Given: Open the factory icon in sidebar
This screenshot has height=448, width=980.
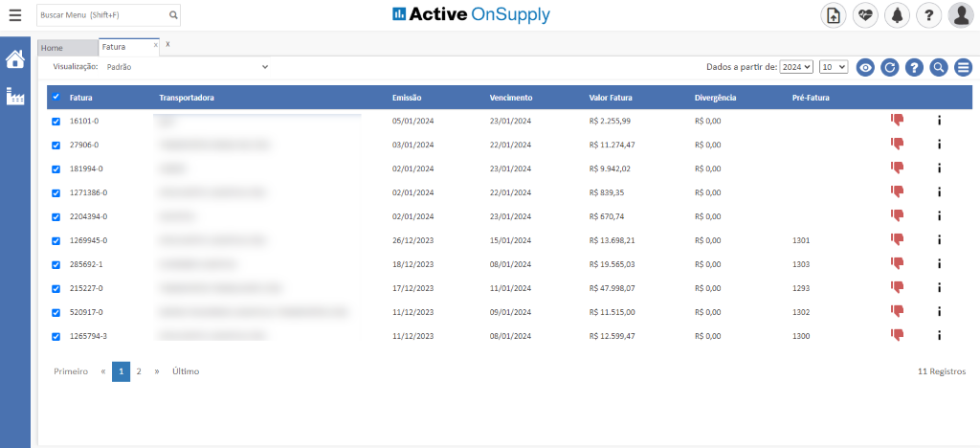Looking at the screenshot, I should [15, 97].
